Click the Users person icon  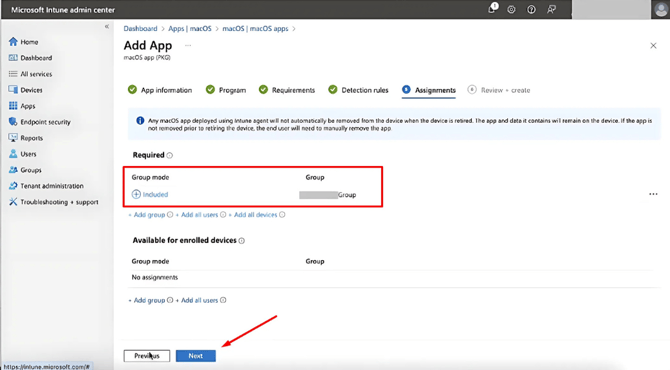coord(13,154)
